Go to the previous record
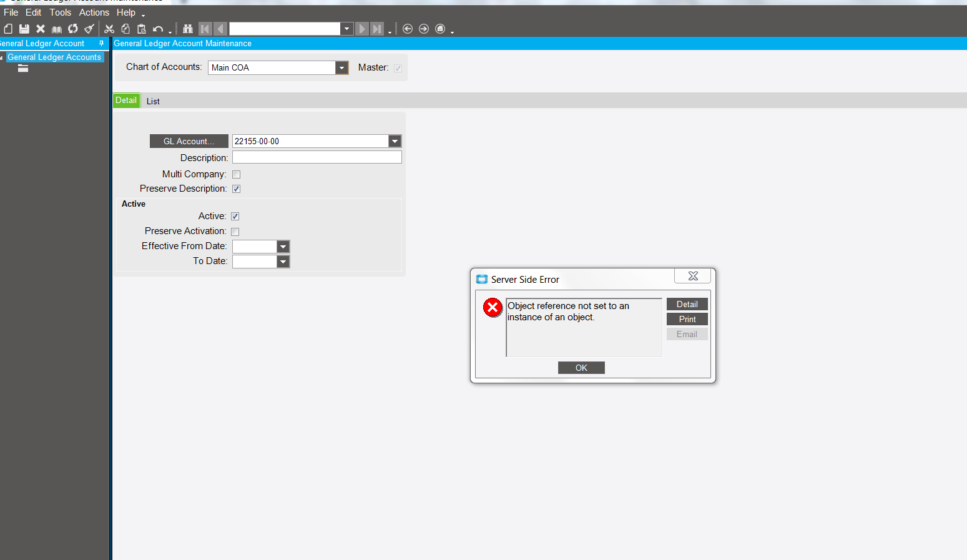Image resolution: width=967 pixels, height=560 pixels. pyautogui.click(x=220, y=29)
